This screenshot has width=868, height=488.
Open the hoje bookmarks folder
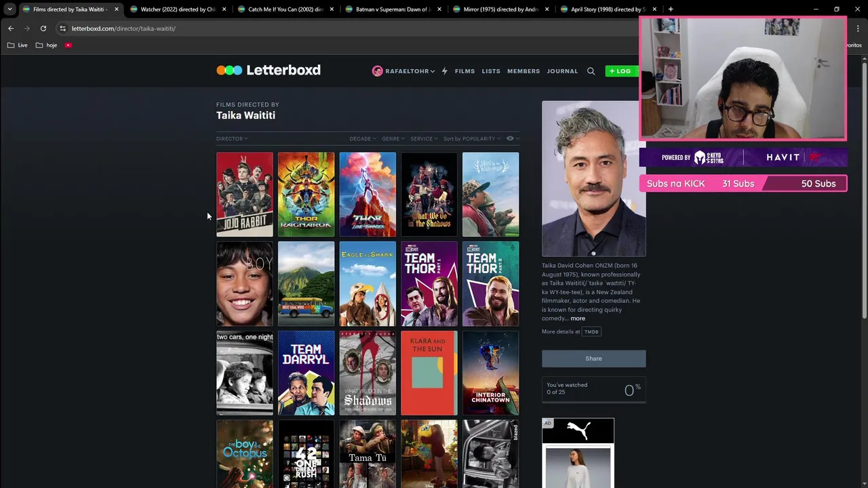coord(46,45)
